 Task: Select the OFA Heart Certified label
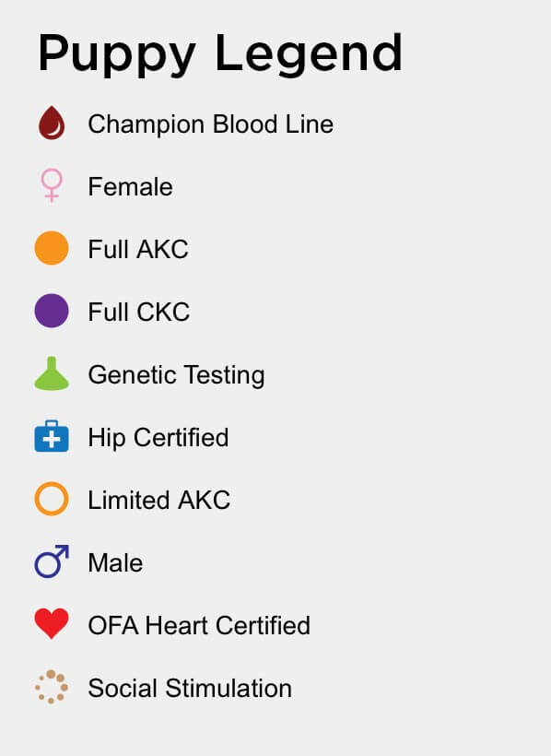pyautogui.click(x=199, y=625)
